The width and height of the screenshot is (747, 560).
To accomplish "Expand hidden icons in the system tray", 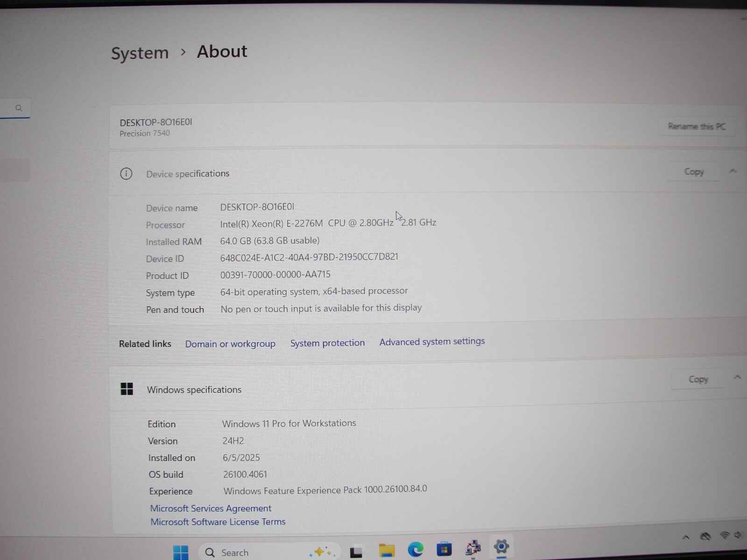I will pos(686,537).
